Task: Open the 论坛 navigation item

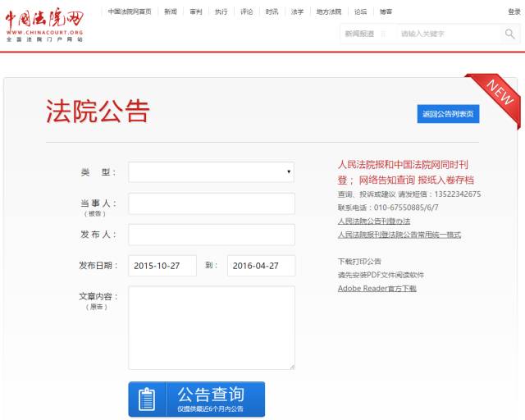Action: coord(361,11)
